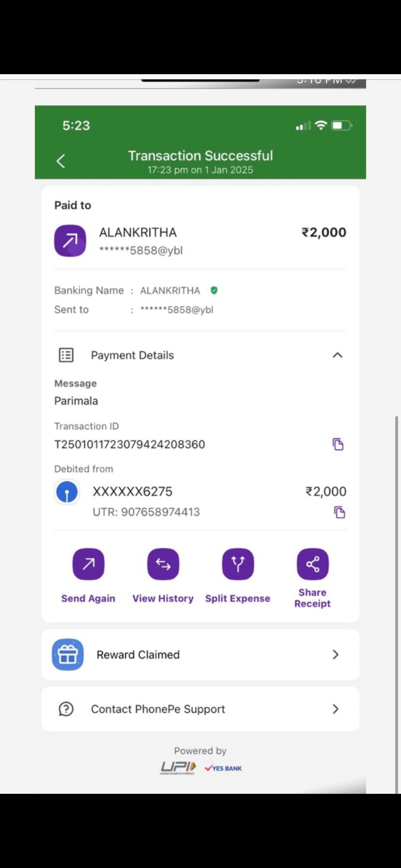Tap the Split Expense icon
Image resolution: width=401 pixels, height=868 pixels.
click(238, 564)
